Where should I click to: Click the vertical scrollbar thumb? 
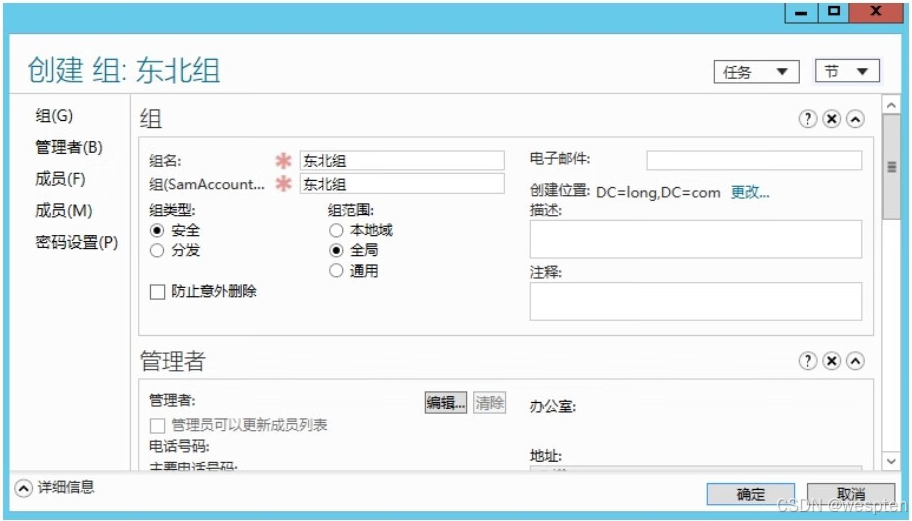891,167
